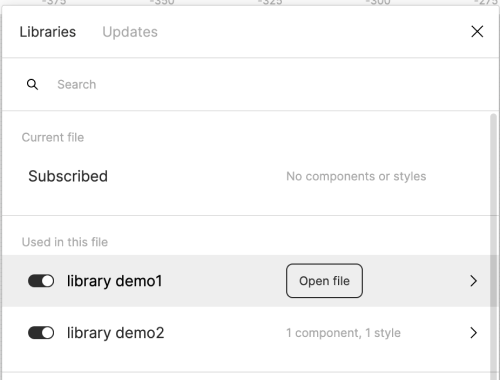Click the magnifying glass search icon

pyautogui.click(x=32, y=84)
